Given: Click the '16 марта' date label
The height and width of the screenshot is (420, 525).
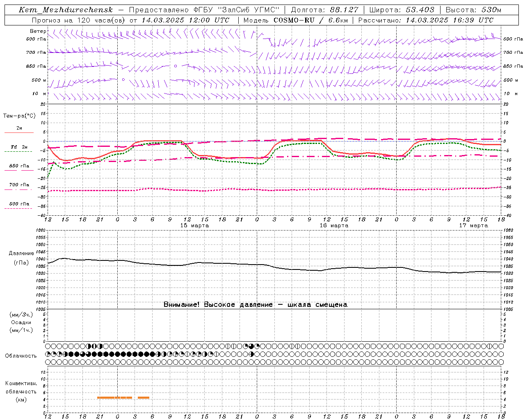Looking at the screenshot, I should tap(334, 226).
